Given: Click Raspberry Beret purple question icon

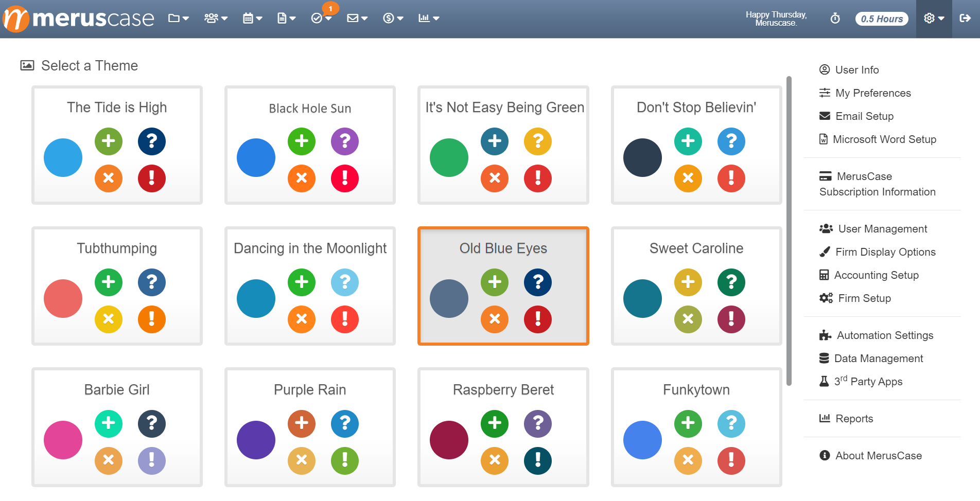Looking at the screenshot, I should tap(538, 423).
